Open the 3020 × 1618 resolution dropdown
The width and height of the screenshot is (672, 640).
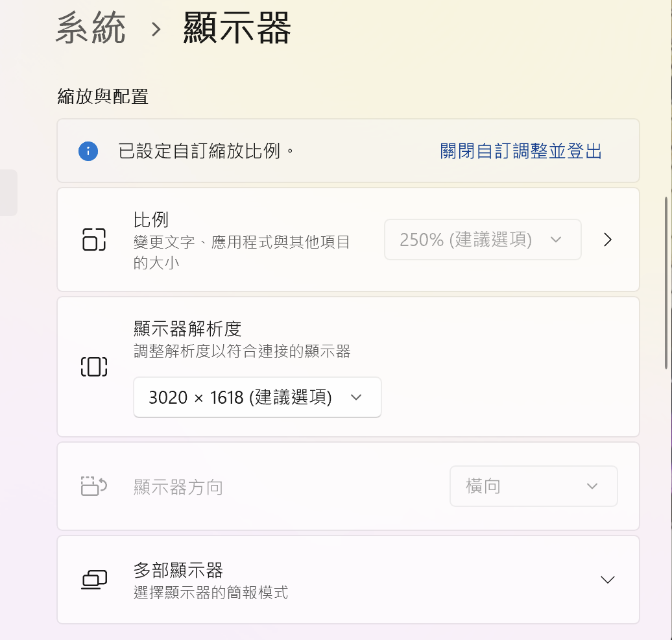pos(257,397)
